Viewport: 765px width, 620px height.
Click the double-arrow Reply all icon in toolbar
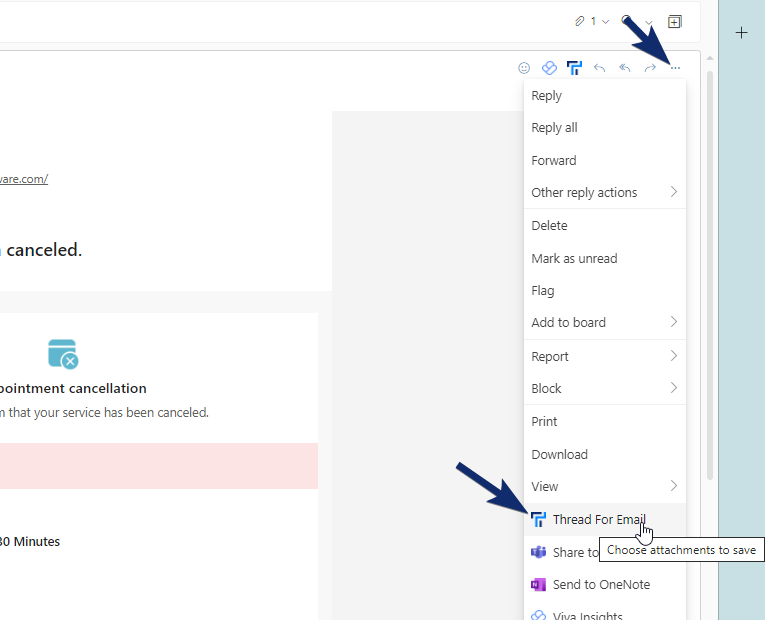coord(625,68)
